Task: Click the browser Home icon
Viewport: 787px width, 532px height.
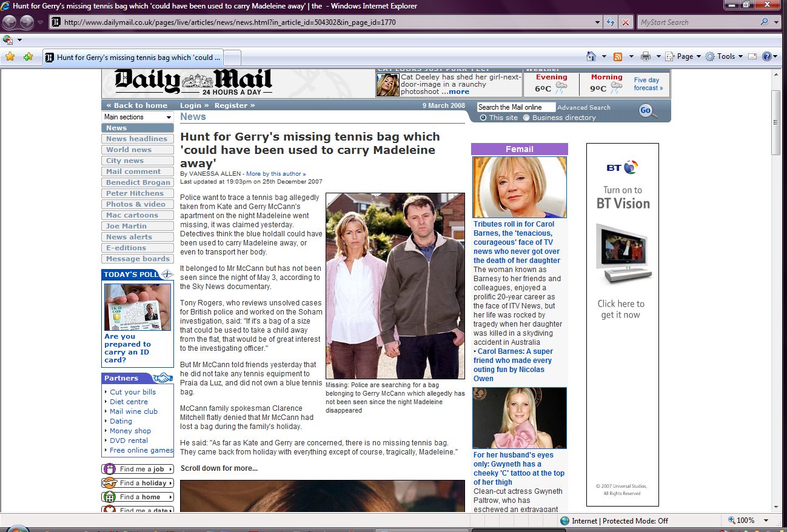Action: tap(591, 56)
